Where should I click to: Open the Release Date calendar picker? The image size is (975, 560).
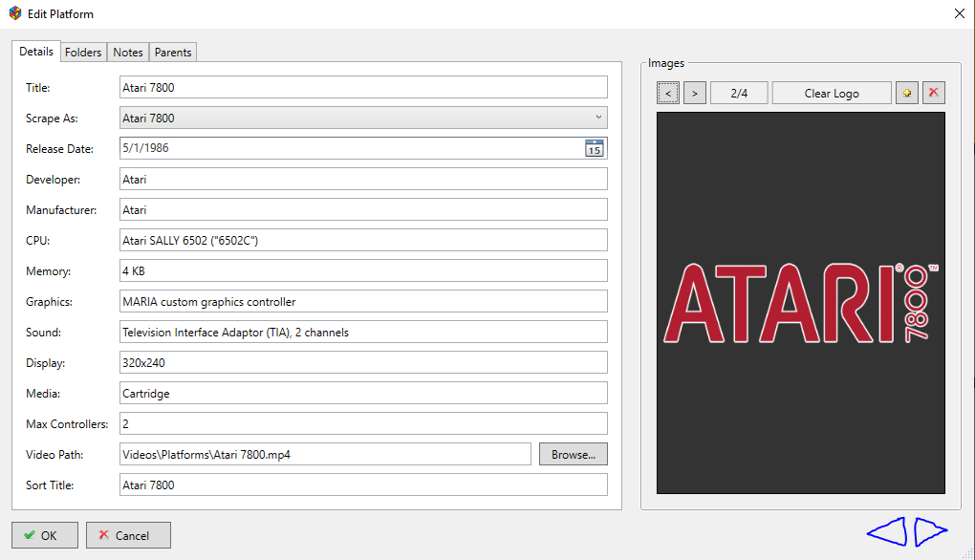(594, 148)
